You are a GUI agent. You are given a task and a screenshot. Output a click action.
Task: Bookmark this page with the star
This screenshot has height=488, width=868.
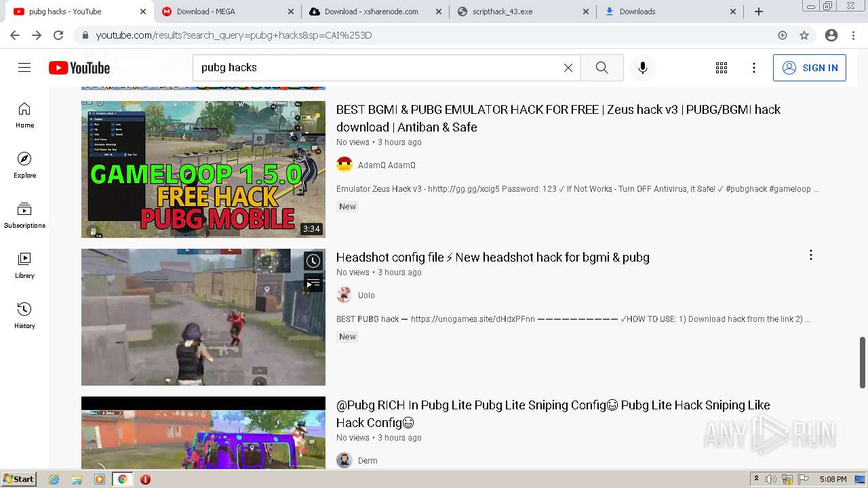(x=804, y=35)
